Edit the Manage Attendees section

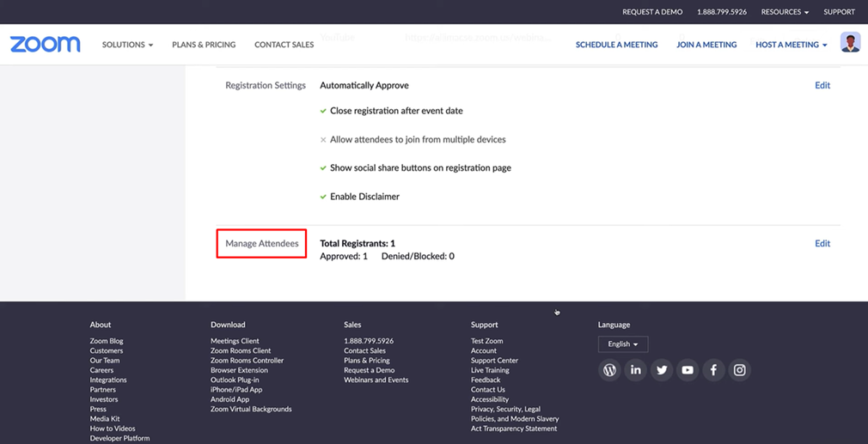pos(822,244)
